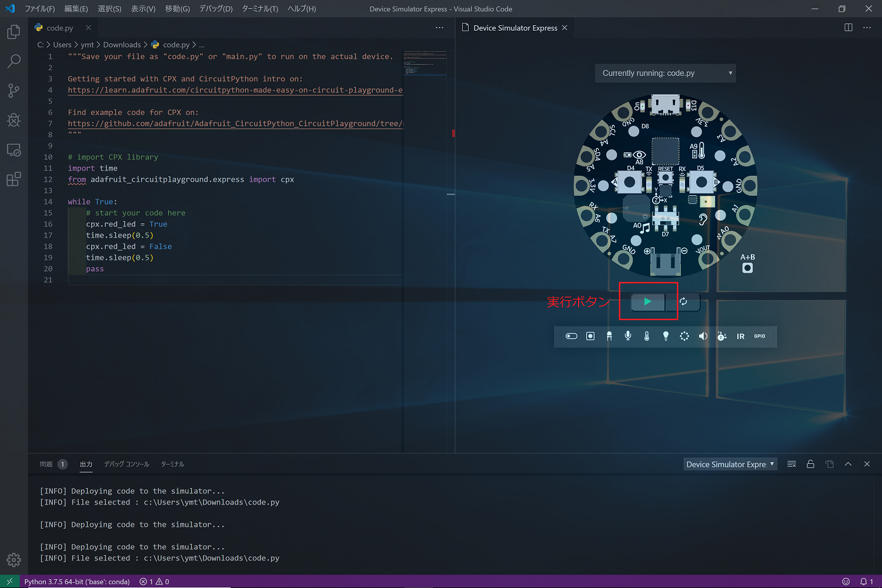Open the Source Control view

(14, 91)
